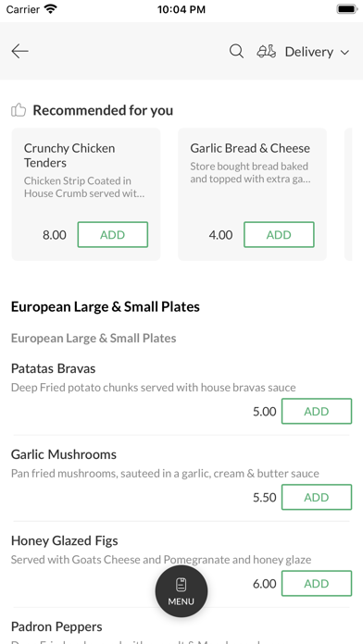Select the Padron Peppers item
Screen dimensions: 363x644
[x=56, y=626]
